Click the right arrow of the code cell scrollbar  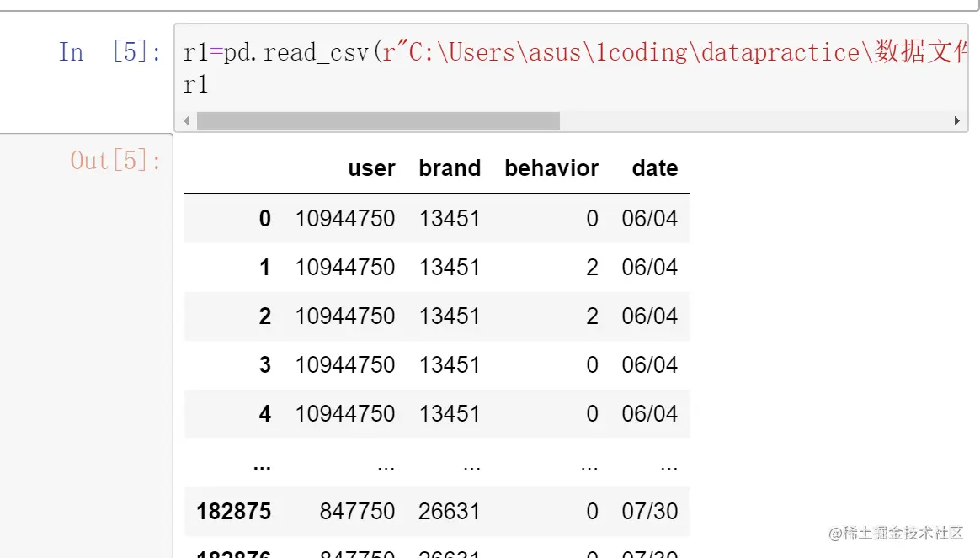956,121
